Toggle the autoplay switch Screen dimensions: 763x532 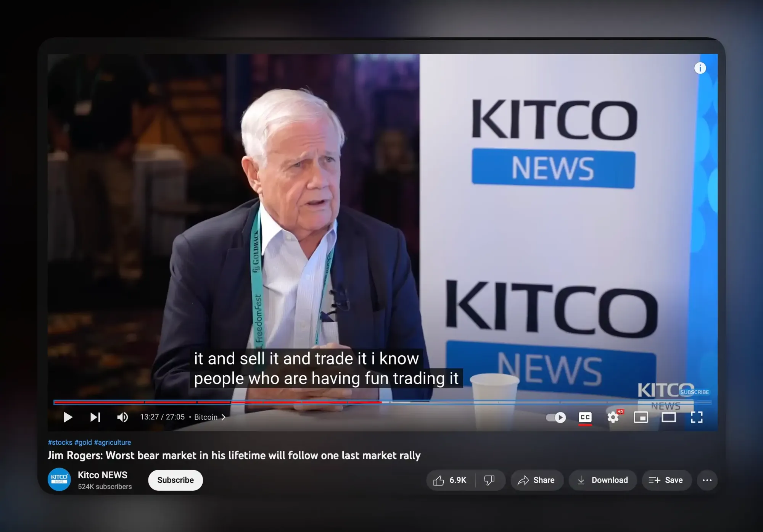pyautogui.click(x=556, y=417)
